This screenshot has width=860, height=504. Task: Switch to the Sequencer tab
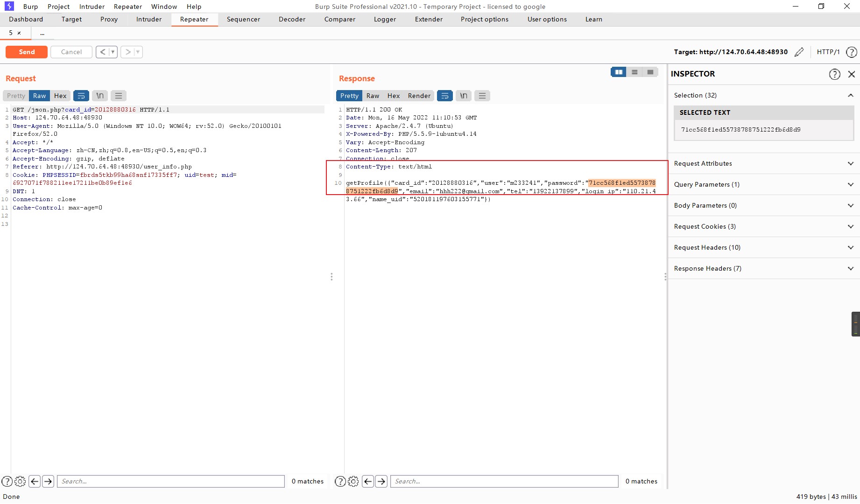(x=243, y=19)
